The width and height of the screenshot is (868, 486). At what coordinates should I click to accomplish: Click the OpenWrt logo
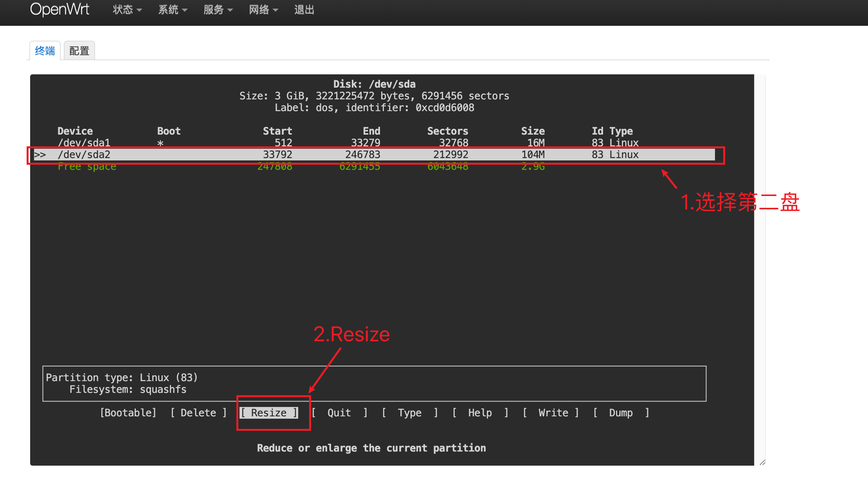[x=59, y=9]
